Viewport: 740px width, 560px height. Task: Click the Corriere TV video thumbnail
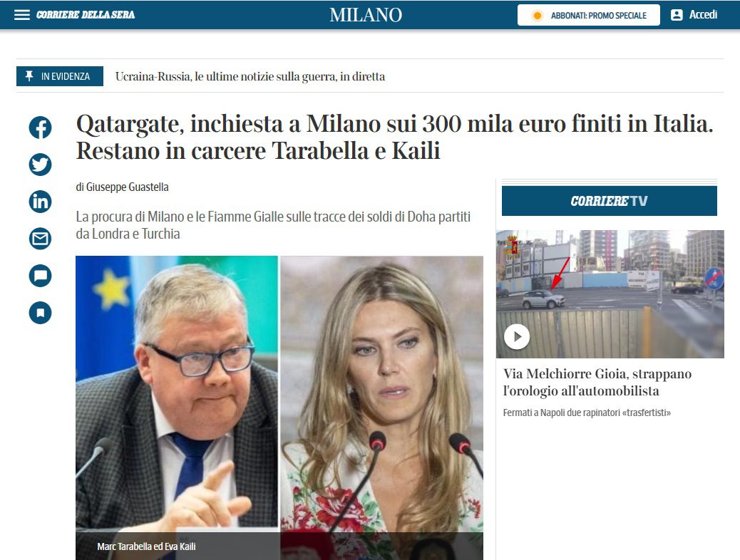point(610,294)
